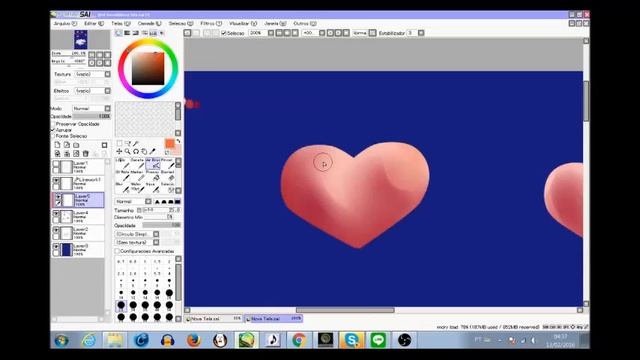Hide the Linework1 layer
Viewport: 640px width, 360px height.
[56, 180]
